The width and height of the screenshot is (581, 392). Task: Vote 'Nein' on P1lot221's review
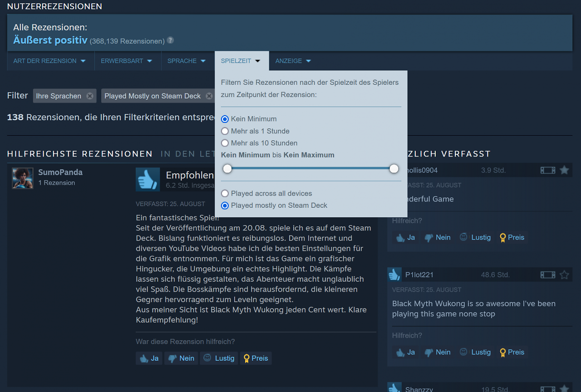[x=438, y=352]
